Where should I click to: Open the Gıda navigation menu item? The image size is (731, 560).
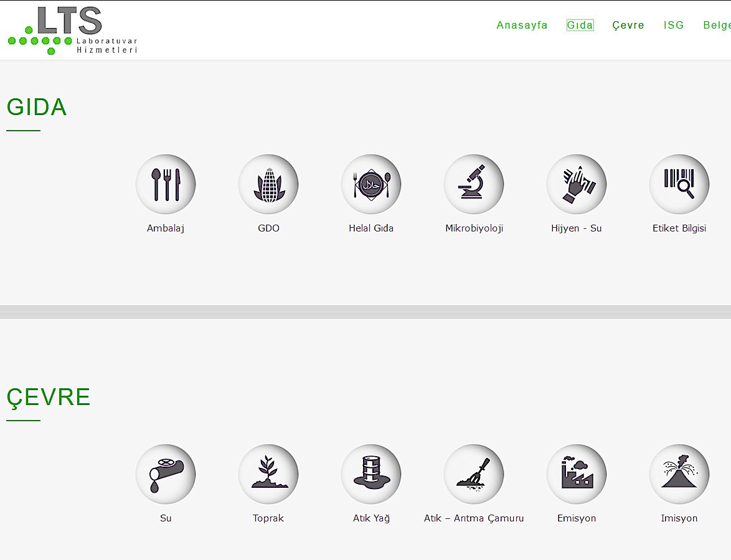[580, 26]
